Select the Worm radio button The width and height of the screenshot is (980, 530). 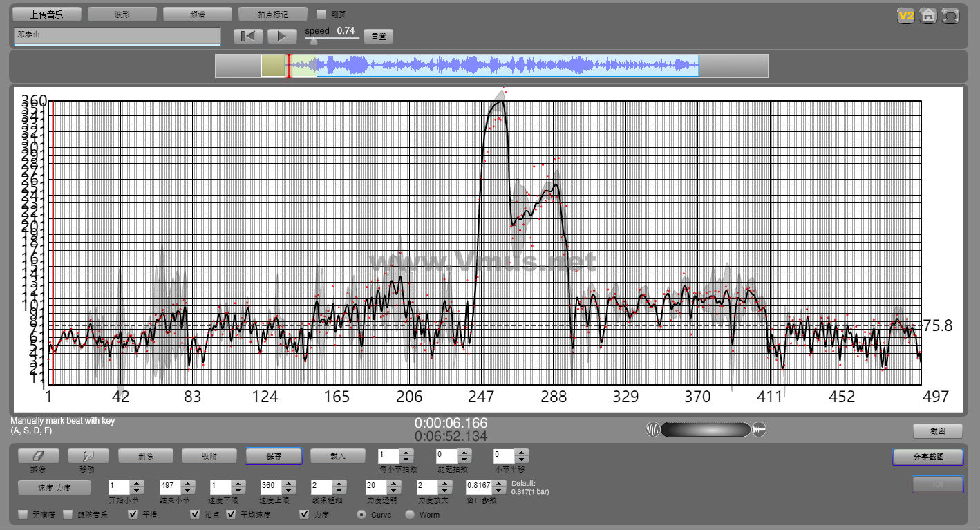click(410, 514)
